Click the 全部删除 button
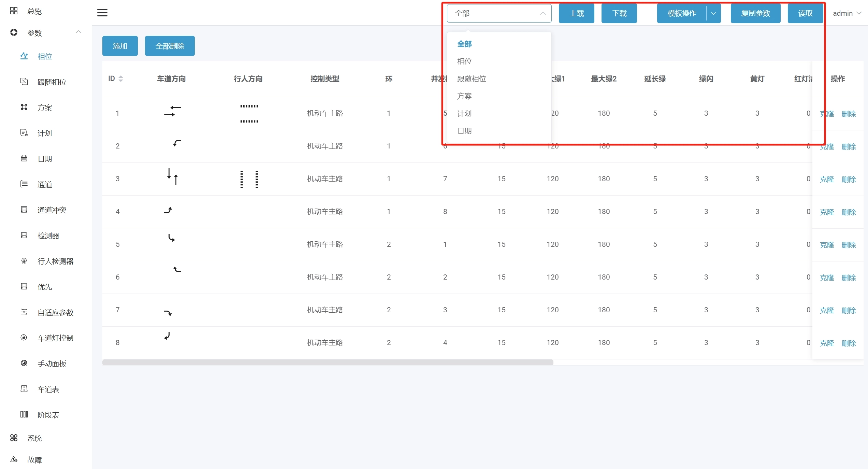The height and width of the screenshot is (469, 868). point(170,46)
